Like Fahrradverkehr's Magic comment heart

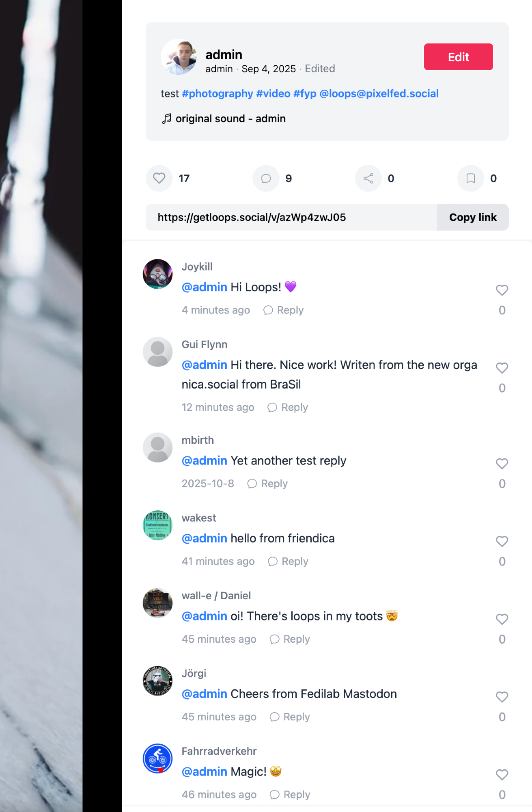tap(502, 775)
